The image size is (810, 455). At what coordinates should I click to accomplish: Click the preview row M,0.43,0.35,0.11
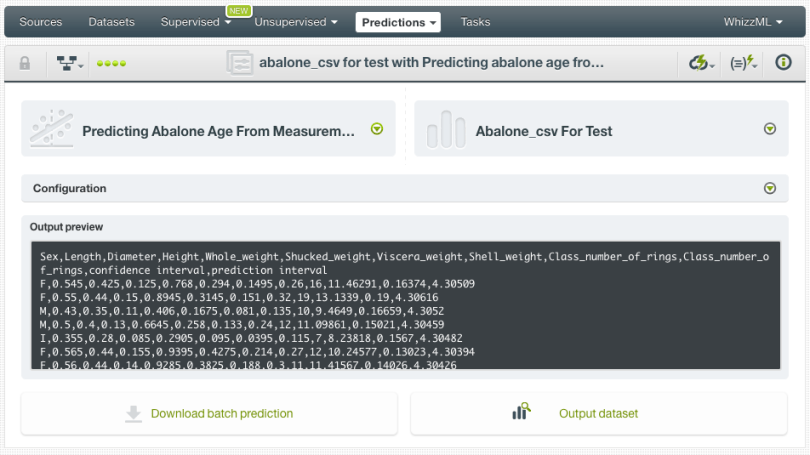point(242,311)
